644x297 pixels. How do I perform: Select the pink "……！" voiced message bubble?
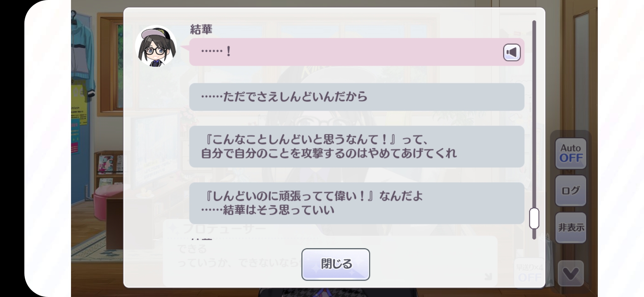coord(357,52)
